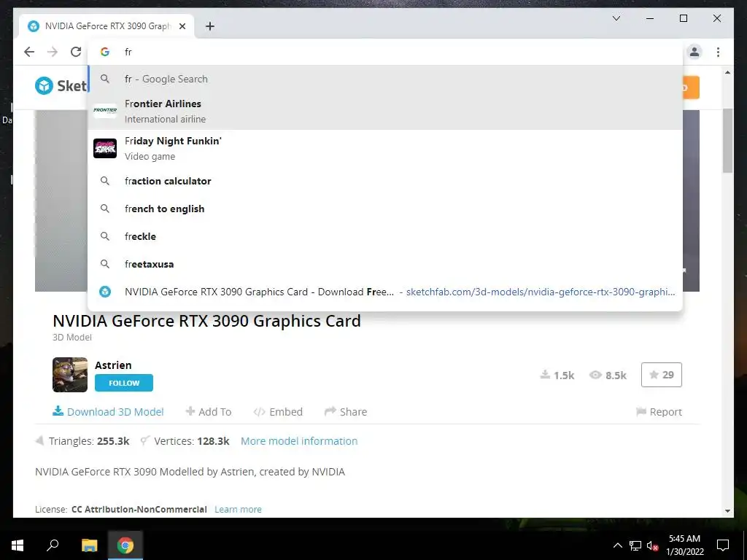Select the NVIDIA GeForce RTX 3090 tab
747x560 pixels.
coord(107,26)
